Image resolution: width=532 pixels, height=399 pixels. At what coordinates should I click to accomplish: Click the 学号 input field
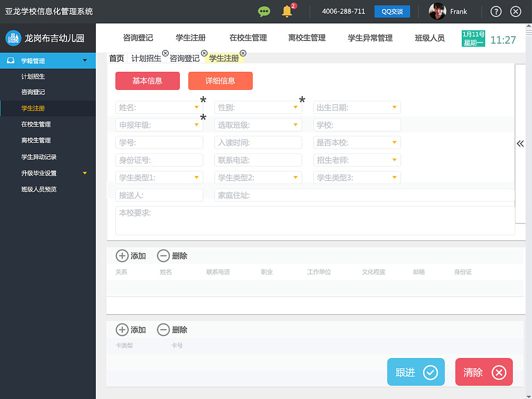[x=159, y=142]
